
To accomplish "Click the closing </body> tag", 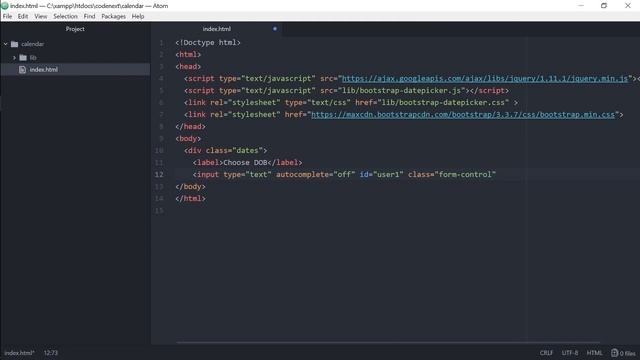I will coord(191,187).
